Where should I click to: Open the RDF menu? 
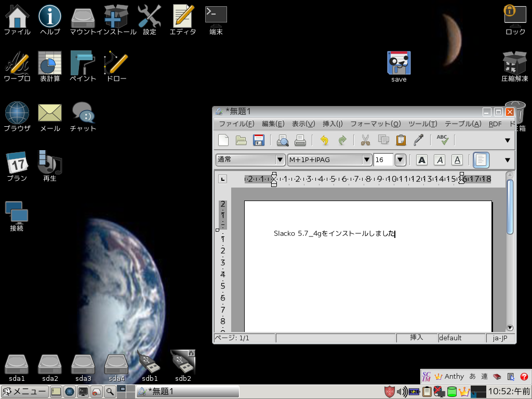495,124
